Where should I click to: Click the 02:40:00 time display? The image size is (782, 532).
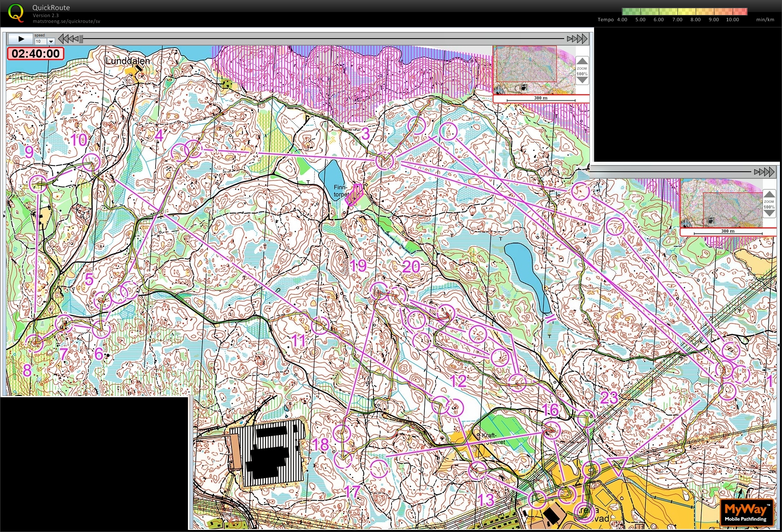click(x=36, y=53)
